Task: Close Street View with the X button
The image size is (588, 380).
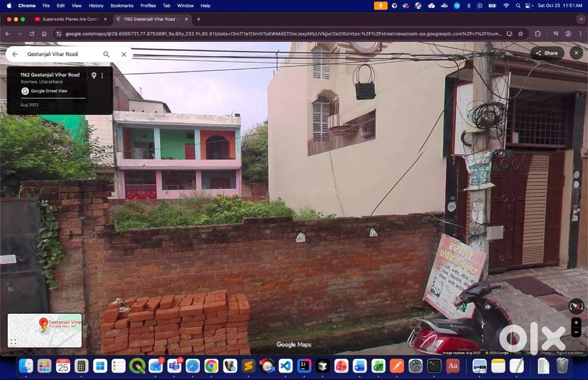Action: coord(576,53)
